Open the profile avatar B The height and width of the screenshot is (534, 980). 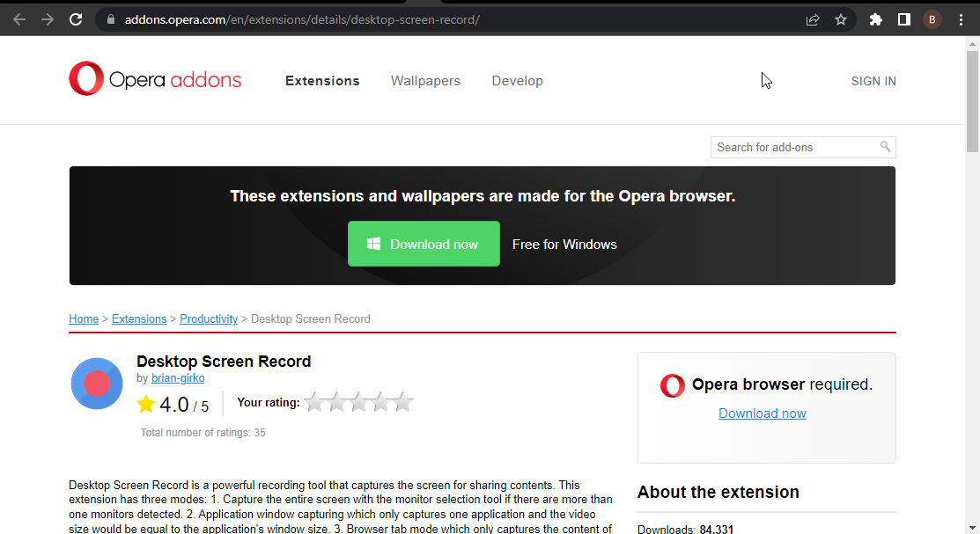[x=932, y=19]
